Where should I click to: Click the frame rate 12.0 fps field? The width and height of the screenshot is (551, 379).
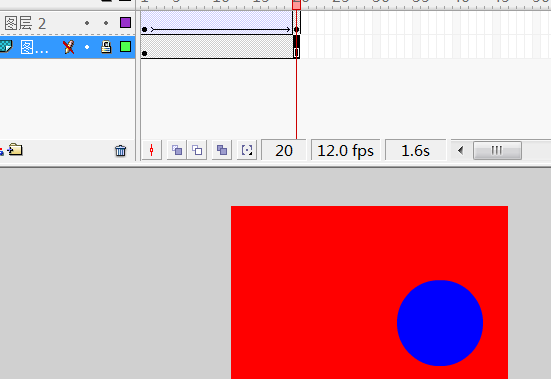[345, 151]
